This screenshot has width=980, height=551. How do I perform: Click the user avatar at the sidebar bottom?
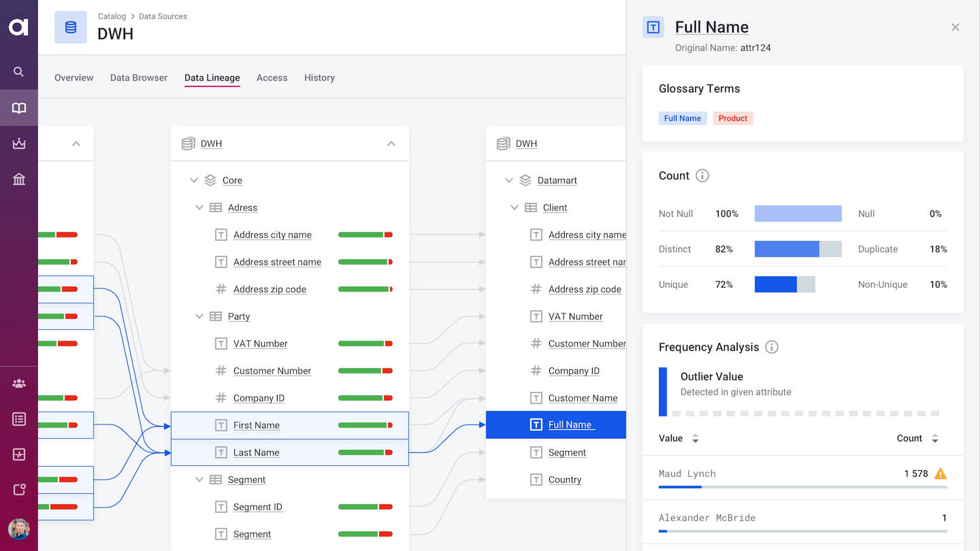click(x=18, y=529)
